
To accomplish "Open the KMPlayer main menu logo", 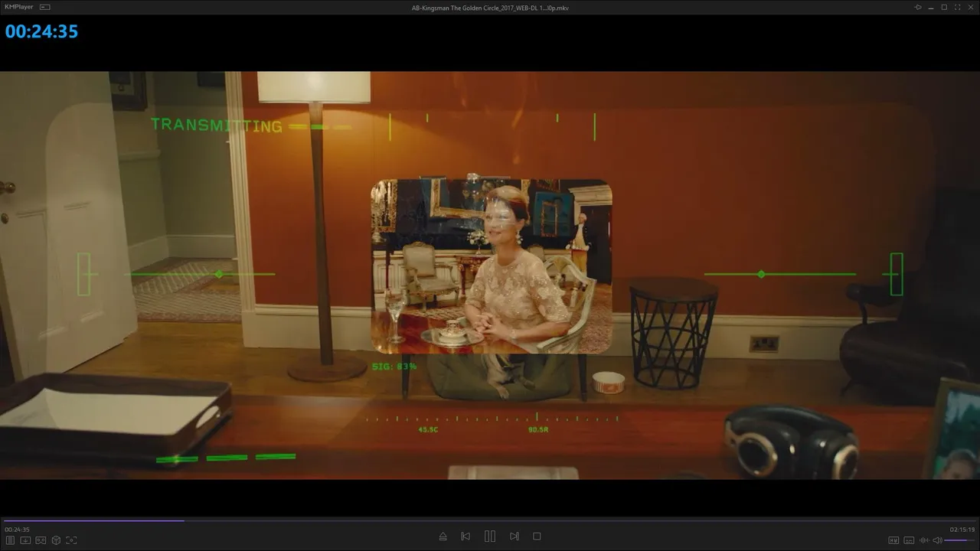I will coord(19,7).
